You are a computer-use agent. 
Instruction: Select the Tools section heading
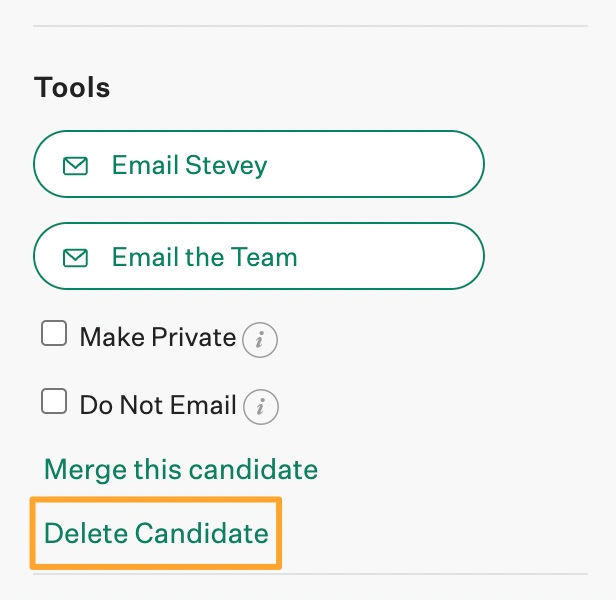tap(72, 87)
